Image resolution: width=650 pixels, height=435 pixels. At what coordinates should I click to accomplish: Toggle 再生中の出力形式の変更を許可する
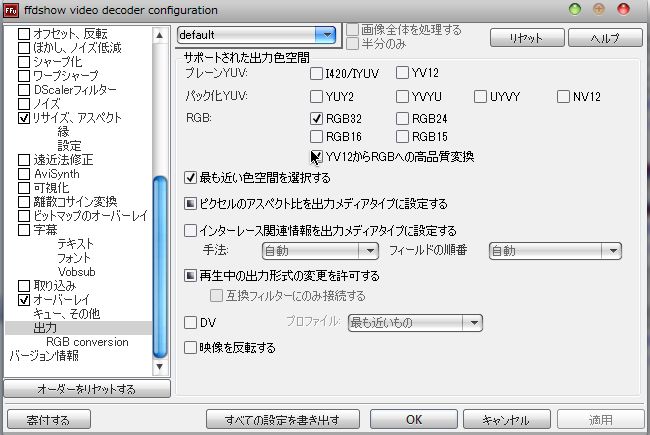pos(190,276)
